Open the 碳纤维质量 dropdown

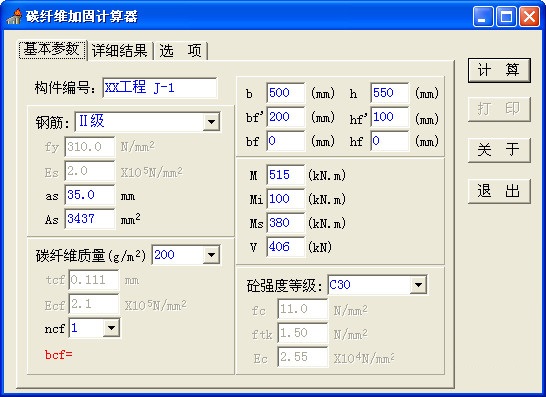pyautogui.click(x=211, y=255)
